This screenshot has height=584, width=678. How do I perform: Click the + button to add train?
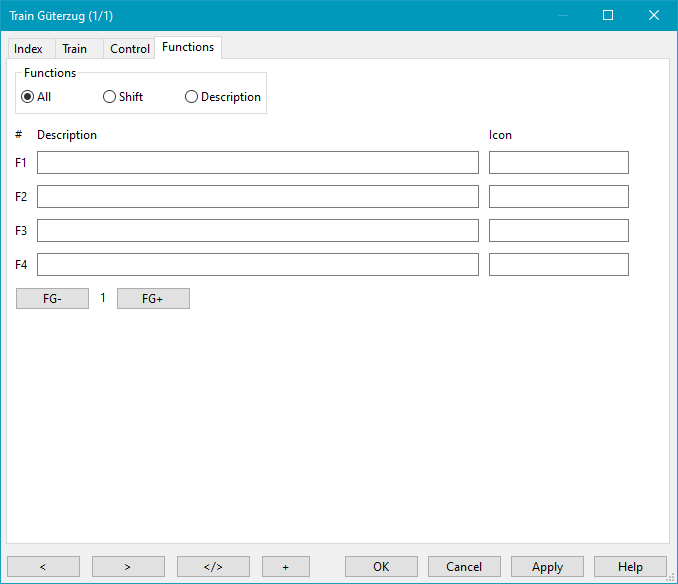(x=286, y=567)
